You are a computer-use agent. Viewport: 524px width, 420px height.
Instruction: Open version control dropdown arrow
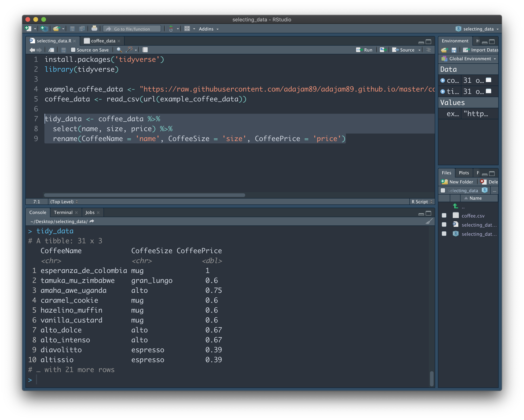point(178,29)
